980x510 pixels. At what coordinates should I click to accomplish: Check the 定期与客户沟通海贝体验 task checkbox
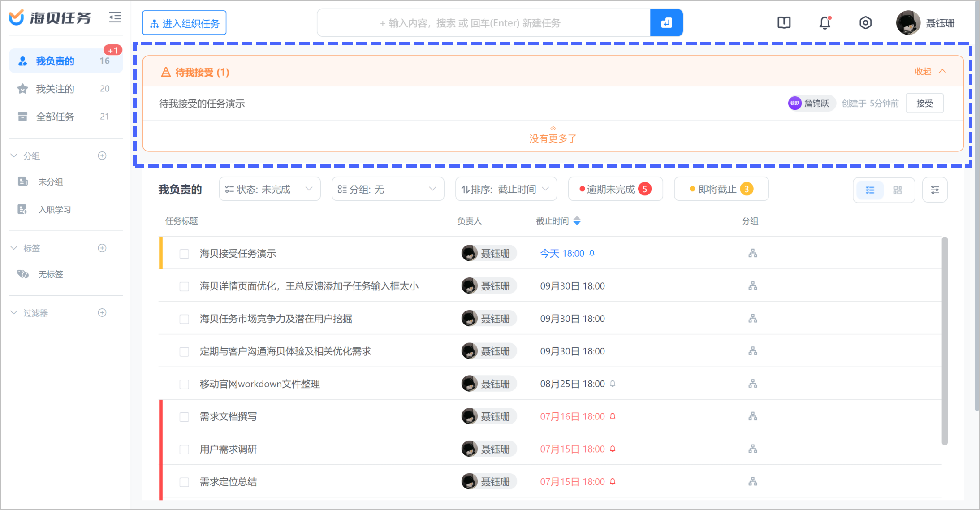click(x=184, y=352)
